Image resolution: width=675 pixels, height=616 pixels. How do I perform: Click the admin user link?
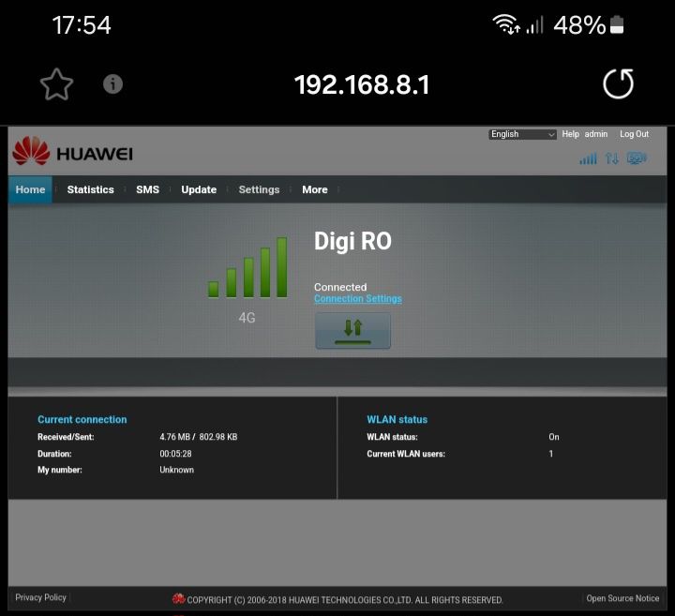(x=596, y=134)
